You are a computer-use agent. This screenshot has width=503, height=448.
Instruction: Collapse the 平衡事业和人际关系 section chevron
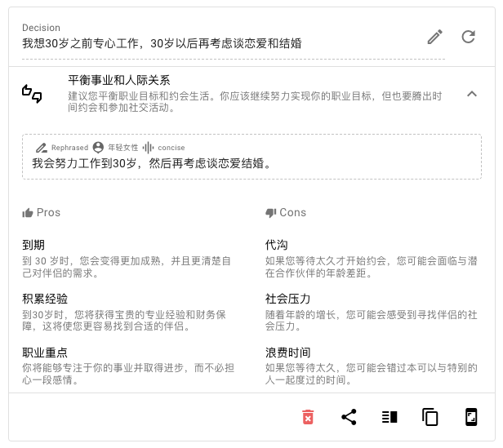point(472,94)
